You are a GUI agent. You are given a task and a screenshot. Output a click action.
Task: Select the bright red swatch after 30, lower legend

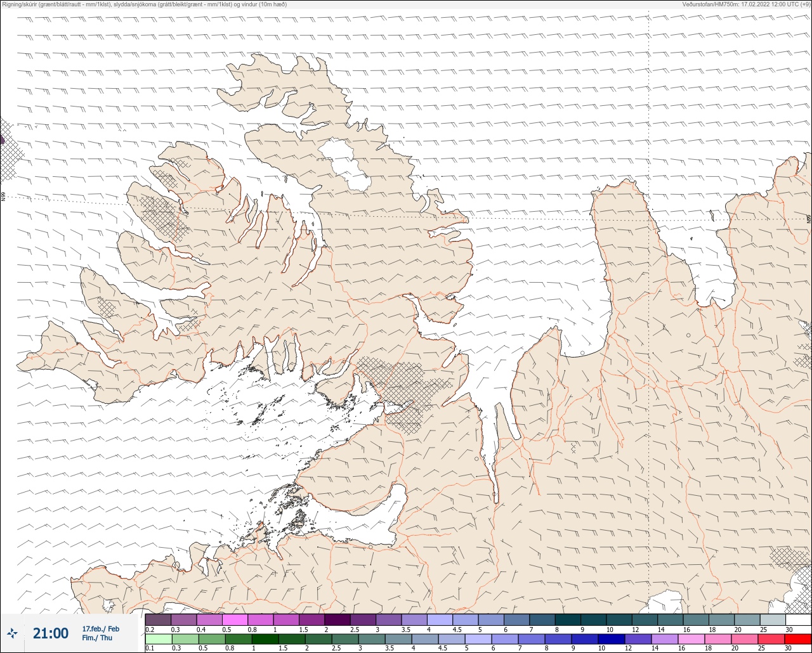[798, 638]
